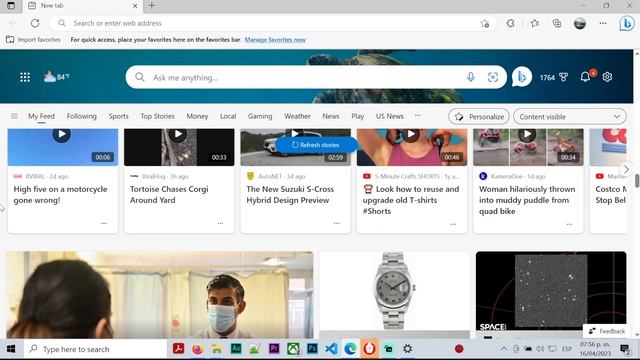Viewport: 640px width, 360px height.
Task: Expand the Content visible dropdown
Action: 569,117
